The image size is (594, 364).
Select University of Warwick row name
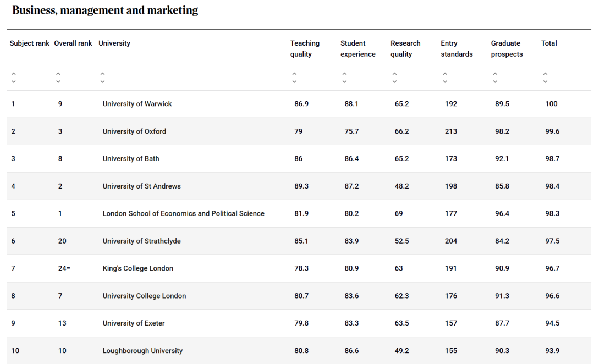tap(137, 104)
